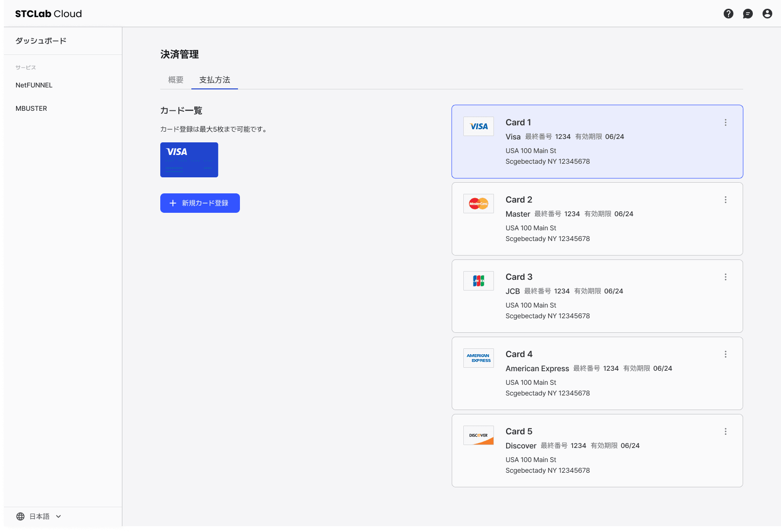Select the Card 1 title
The width and height of the screenshot is (781, 532).
[518, 122]
